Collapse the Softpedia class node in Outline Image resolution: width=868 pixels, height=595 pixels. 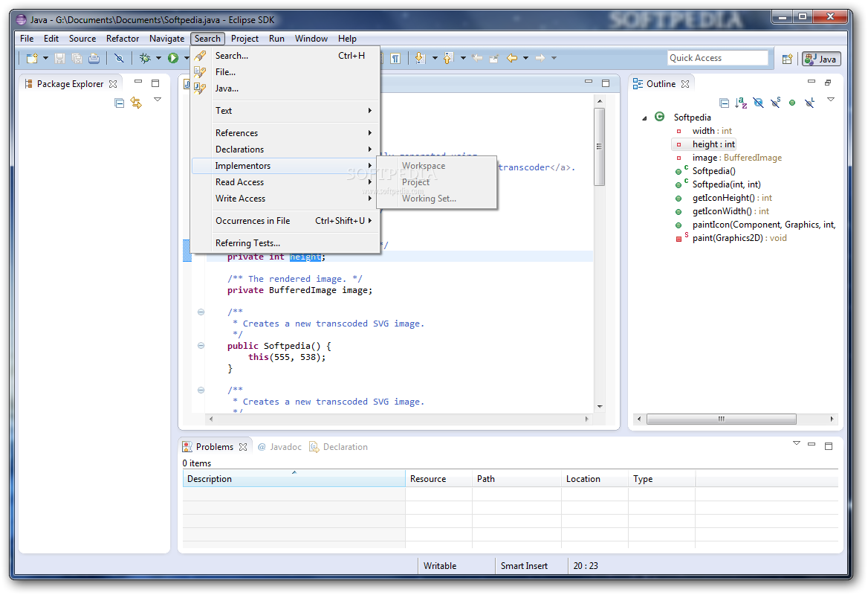644,118
